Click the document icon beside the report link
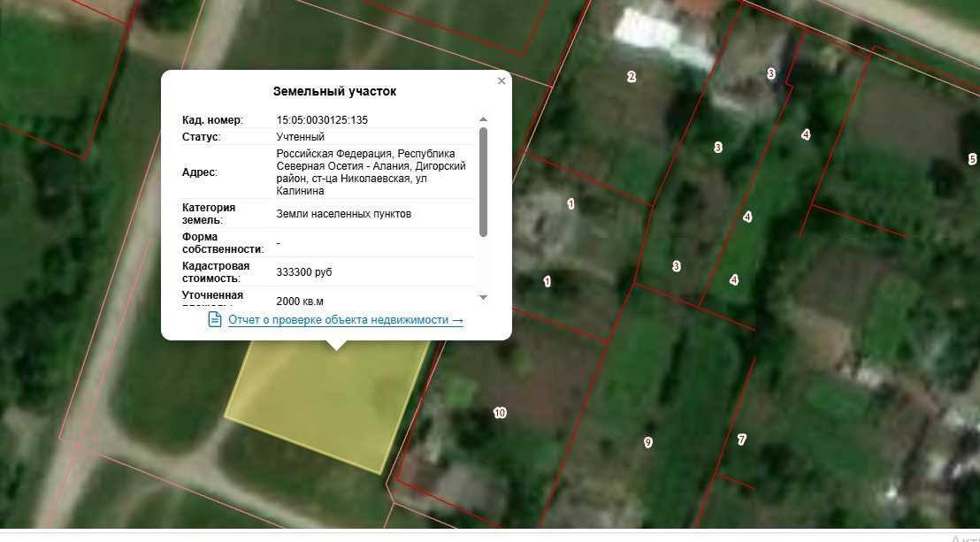The image size is (980, 542). (214, 319)
